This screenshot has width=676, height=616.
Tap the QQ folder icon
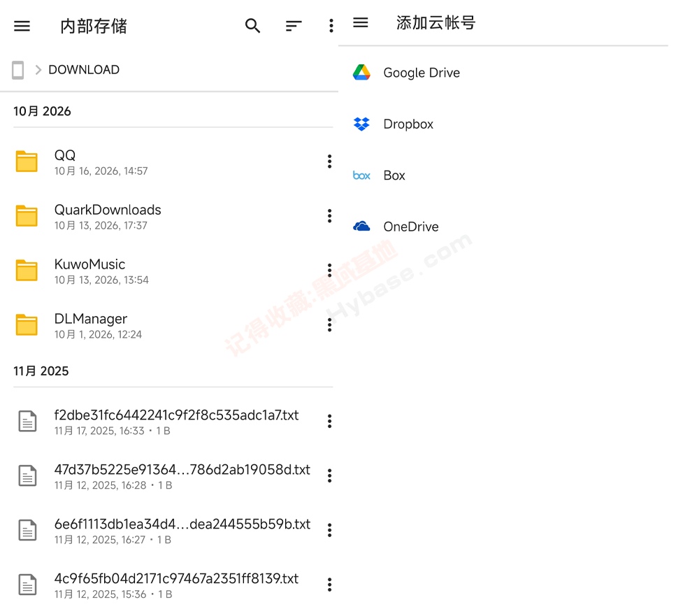27,162
